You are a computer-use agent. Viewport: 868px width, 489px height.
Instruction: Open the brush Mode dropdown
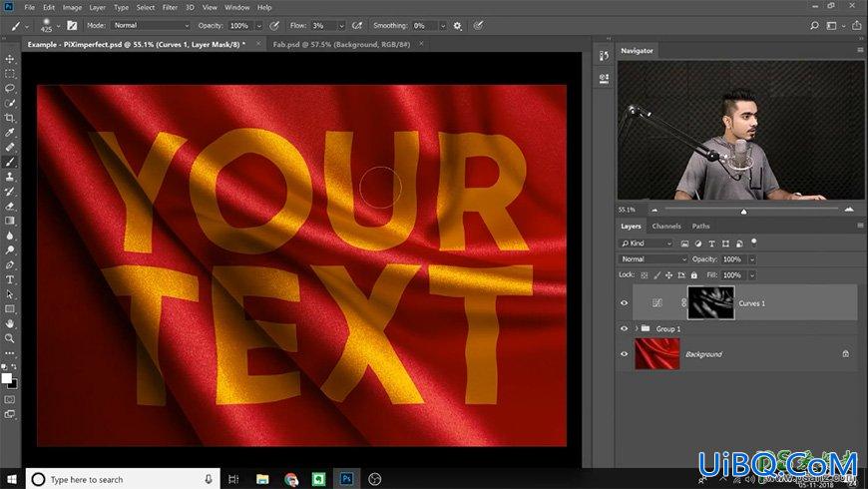[151, 26]
